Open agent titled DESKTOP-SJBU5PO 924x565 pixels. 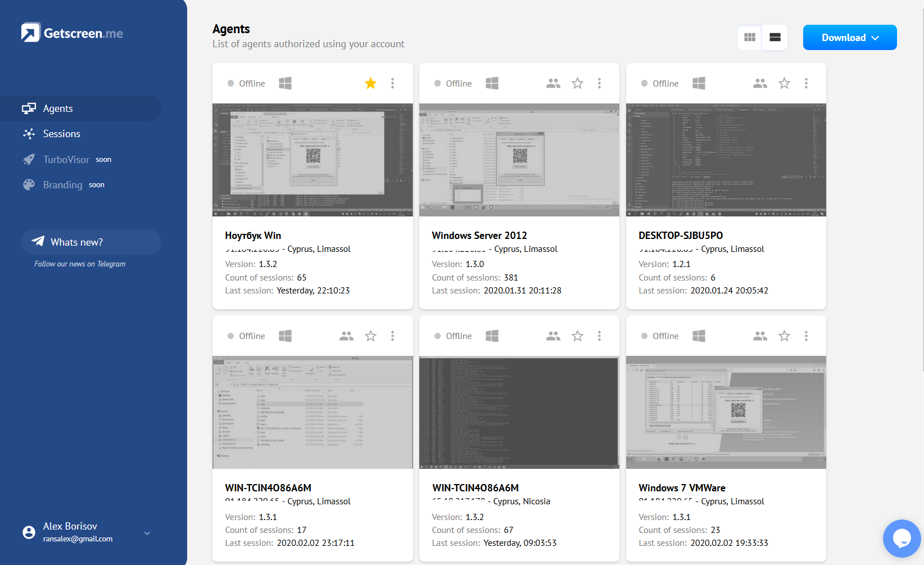(681, 236)
